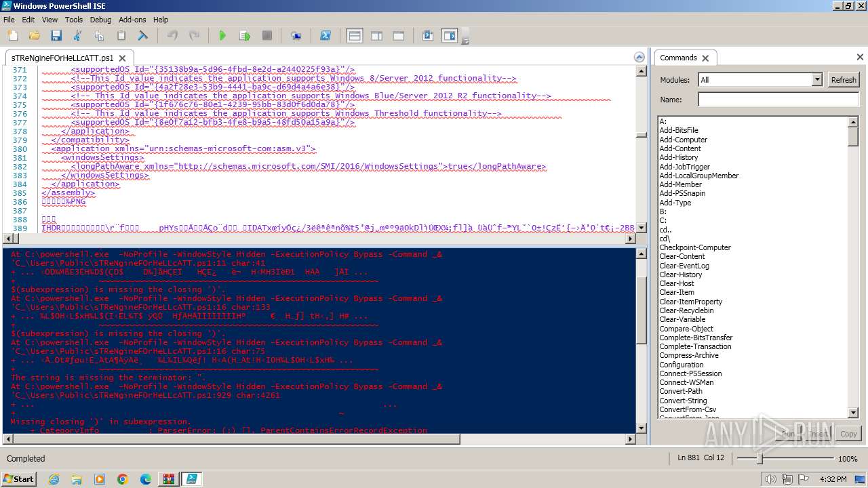Open the Edit menu
This screenshot has width=868, height=488.
[28, 20]
